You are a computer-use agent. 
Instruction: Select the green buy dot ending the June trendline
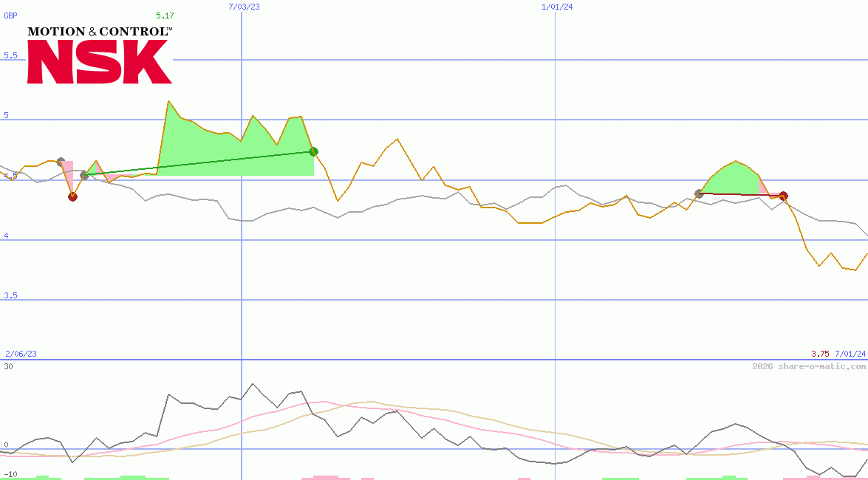tap(313, 151)
